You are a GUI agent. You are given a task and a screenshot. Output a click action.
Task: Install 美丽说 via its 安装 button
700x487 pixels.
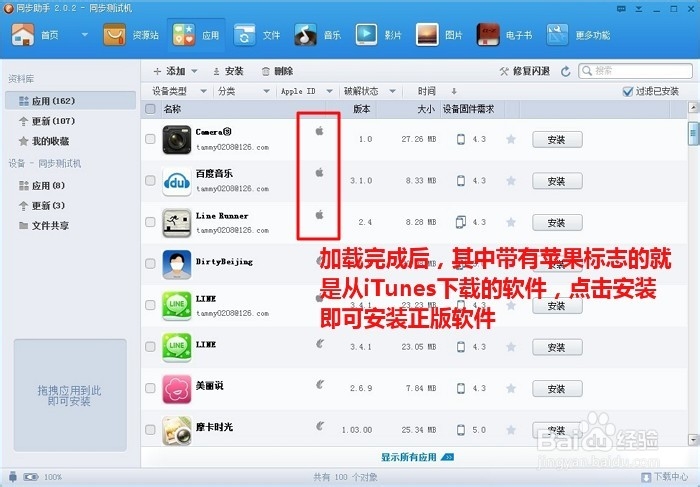click(557, 389)
